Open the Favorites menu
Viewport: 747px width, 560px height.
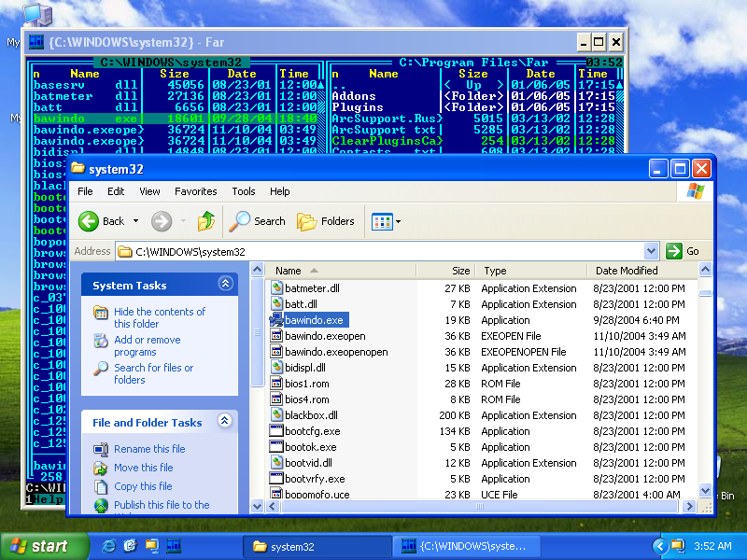click(196, 191)
